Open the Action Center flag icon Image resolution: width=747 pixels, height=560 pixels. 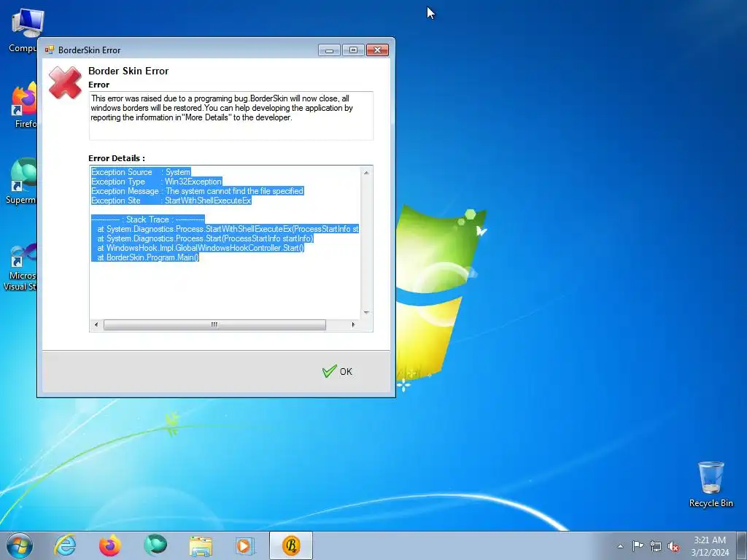(x=638, y=546)
